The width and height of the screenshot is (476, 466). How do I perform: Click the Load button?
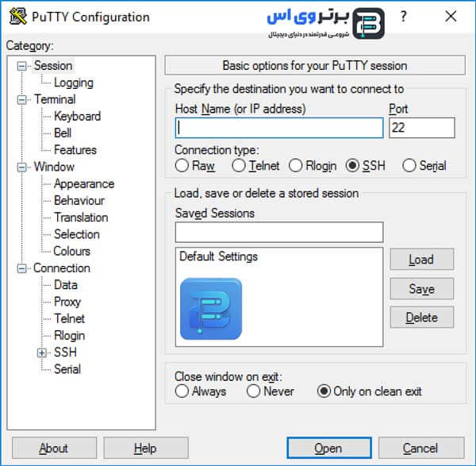[x=422, y=260]
